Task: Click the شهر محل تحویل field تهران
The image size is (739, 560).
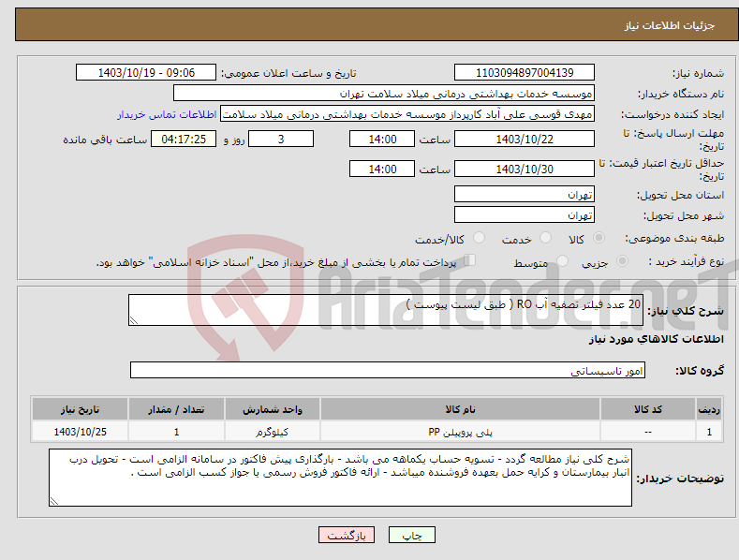Action: click(525, 215)
